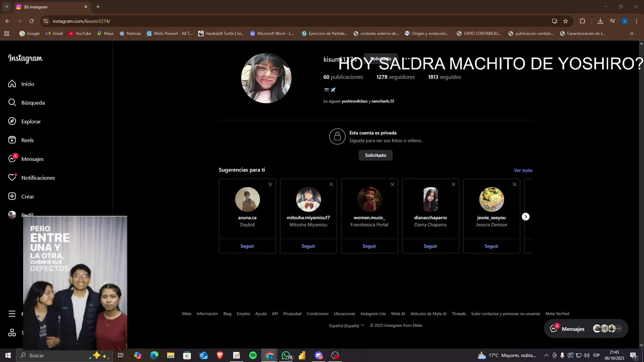Show hidden system tray icons
The width and height of the screenshot is (644, 362).
[546, 355]
